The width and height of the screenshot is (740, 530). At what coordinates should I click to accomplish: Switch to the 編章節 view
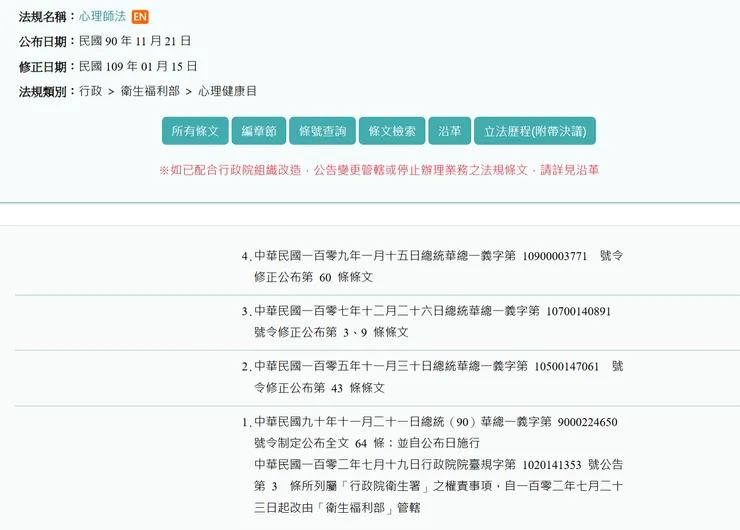pos(259,131)
